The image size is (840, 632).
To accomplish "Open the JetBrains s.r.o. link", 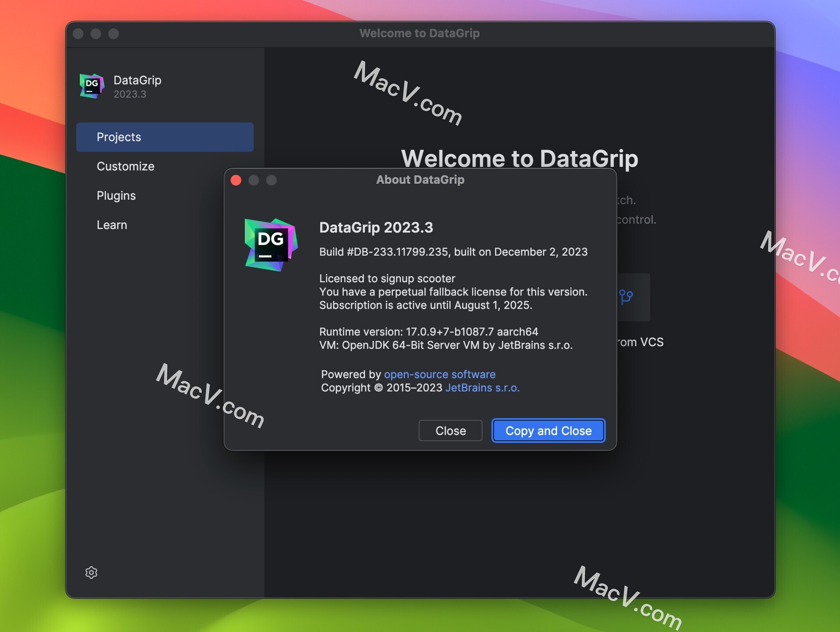I will [483, 387].
